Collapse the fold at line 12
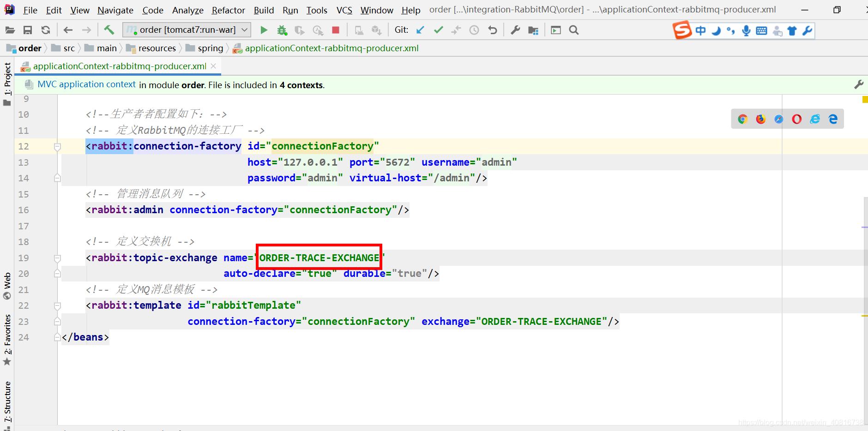Screen dimensions: 868x431 coord(57,147)
